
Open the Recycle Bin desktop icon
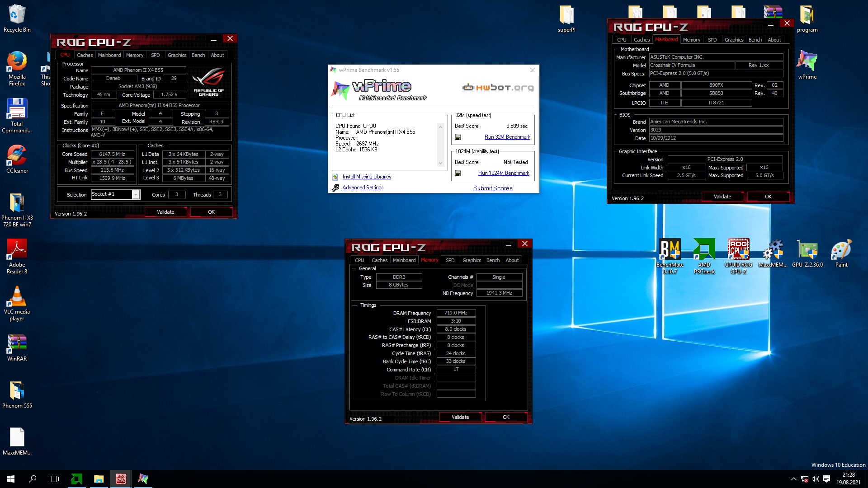point(17,19)
